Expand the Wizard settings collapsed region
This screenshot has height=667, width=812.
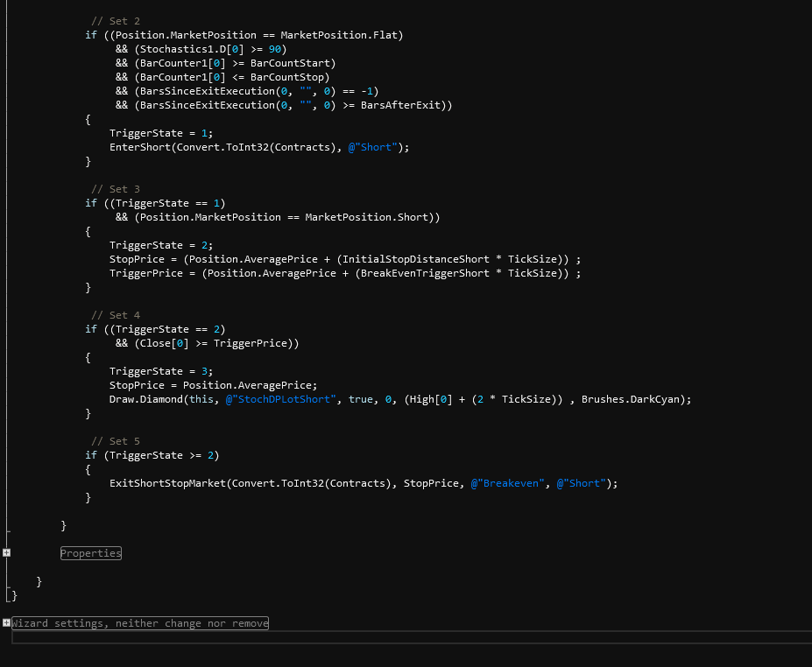pyautogui.click(x=6, y=622)
